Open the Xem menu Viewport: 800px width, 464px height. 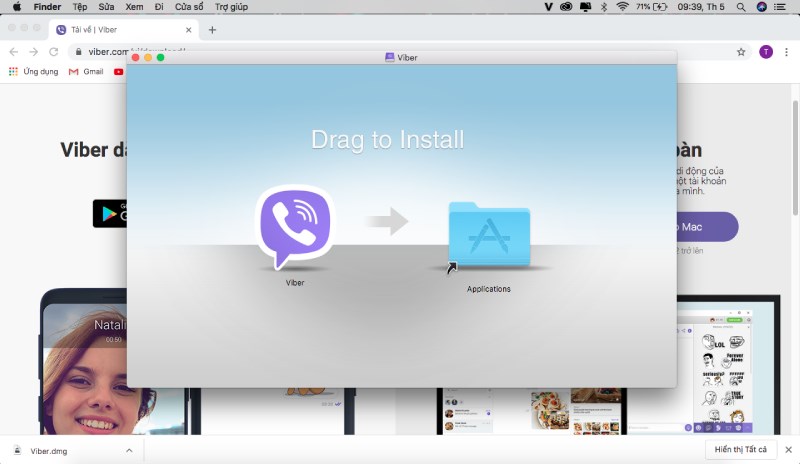134,7
